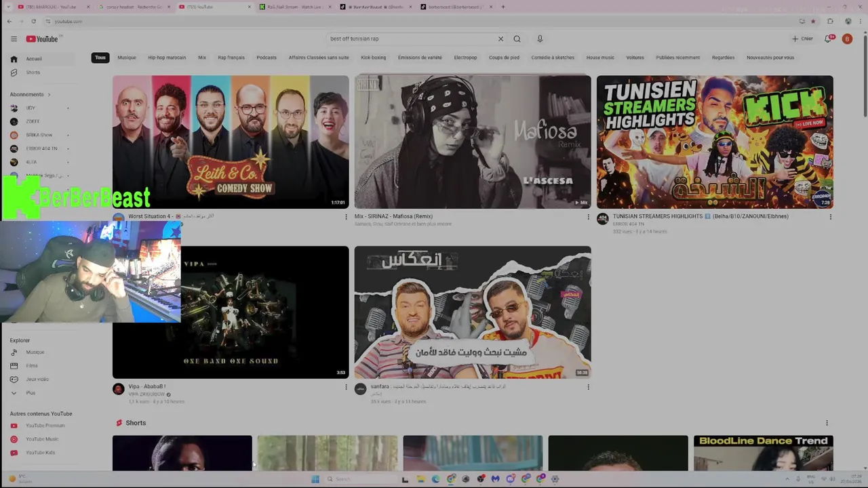Open BloodLine Dance Trend short
This screenshot has height=488, width=868.
coord(764,453)
